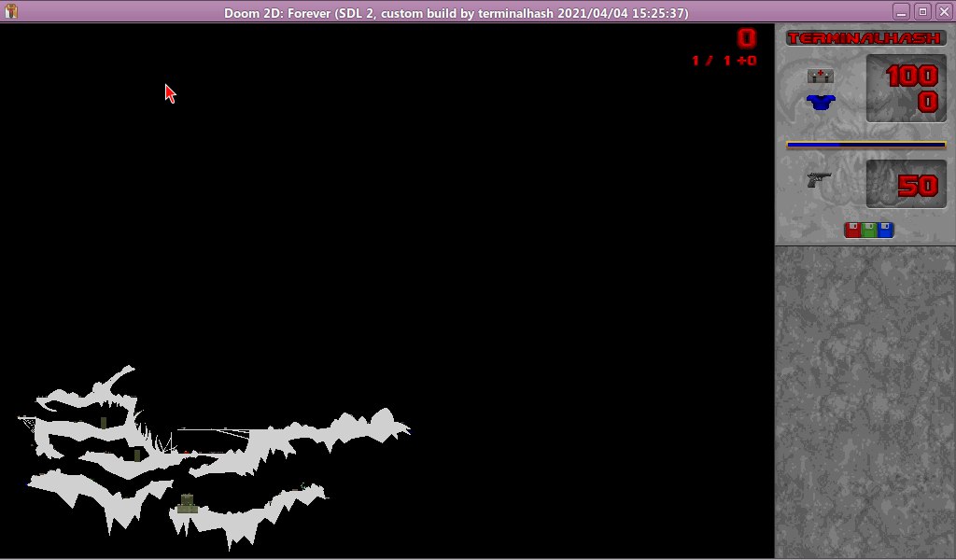Click the red keycard icon
Screen dimensions: 956x560
853,230
